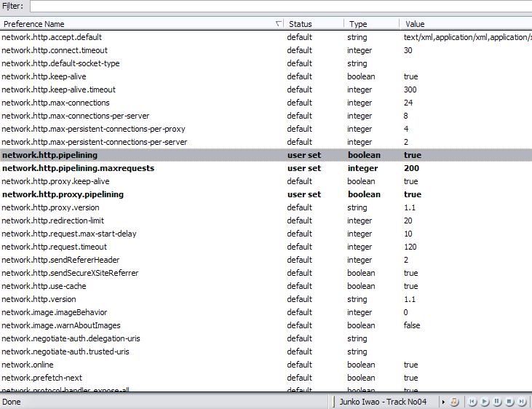The height and width of the screenshot is (409, 532).
Task: Select the highlighted network.http.pipelining preference name
Action: pyautogui.click(x=50, y=155)
